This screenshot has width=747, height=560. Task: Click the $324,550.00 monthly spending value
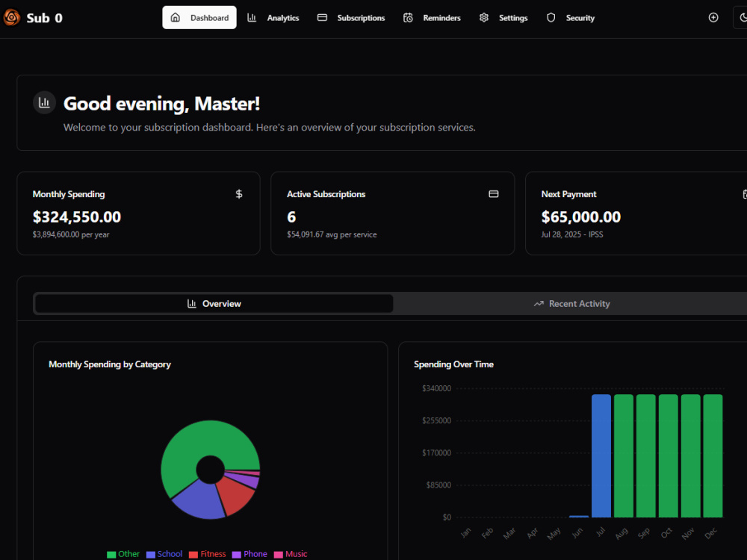pyautogui.click(x=77, y=217)
